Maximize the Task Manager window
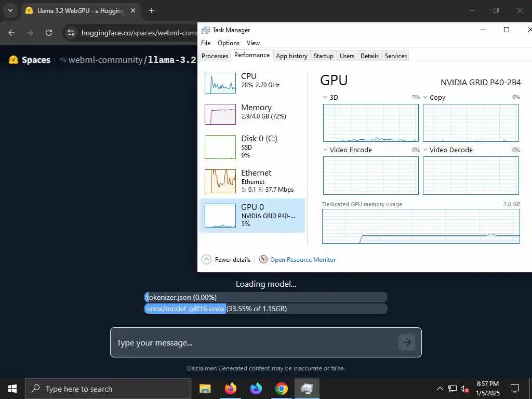Viewport: 532px width, 399px height. tap(506, 30)
